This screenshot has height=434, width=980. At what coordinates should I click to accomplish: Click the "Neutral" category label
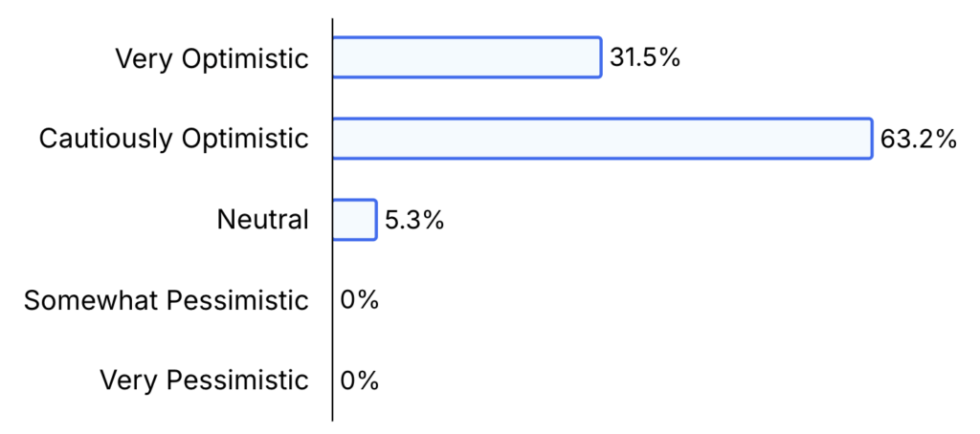262,220
